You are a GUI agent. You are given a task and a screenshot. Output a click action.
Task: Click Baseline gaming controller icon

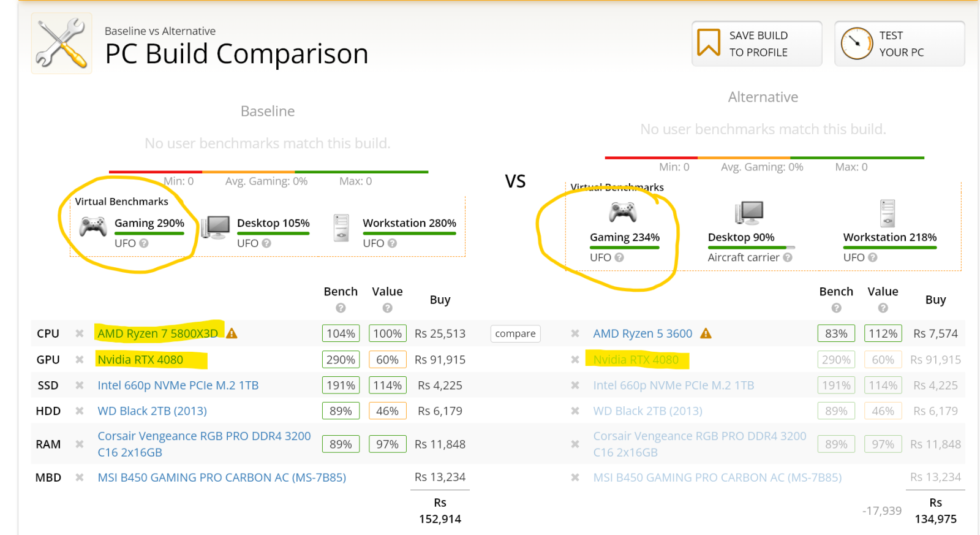pyautogui.click(x=93, y=227)
